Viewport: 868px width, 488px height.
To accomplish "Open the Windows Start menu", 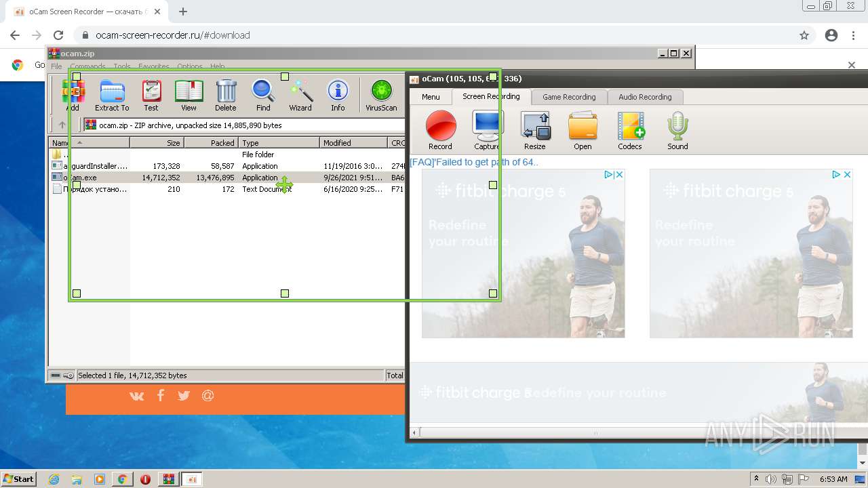I will [x=19, y=479].
